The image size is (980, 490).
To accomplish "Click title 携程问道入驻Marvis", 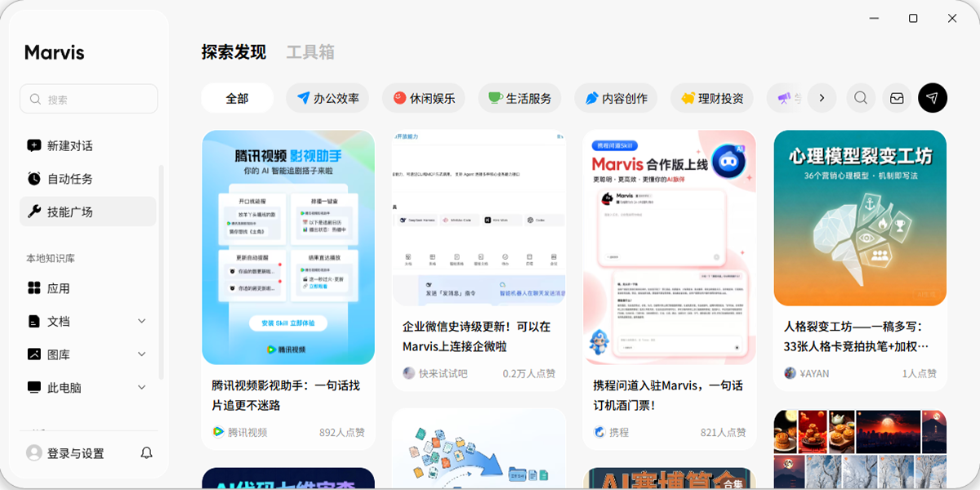I will pos(668,395).
